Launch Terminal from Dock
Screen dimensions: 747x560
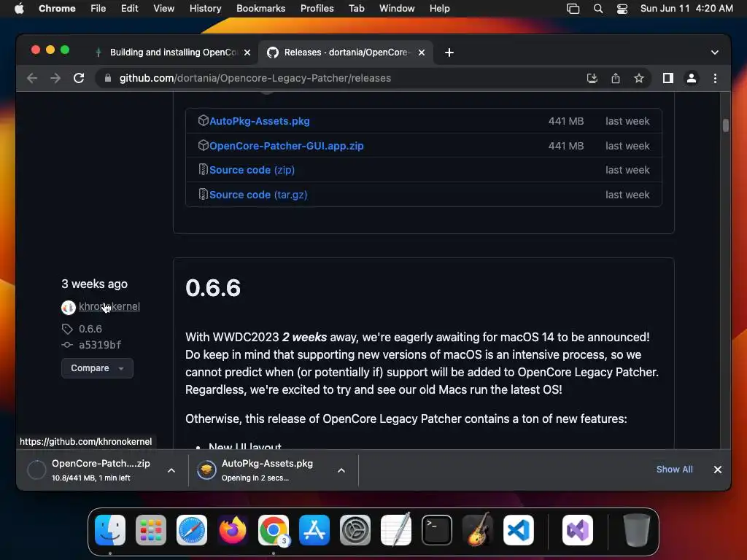pos(437,530)
